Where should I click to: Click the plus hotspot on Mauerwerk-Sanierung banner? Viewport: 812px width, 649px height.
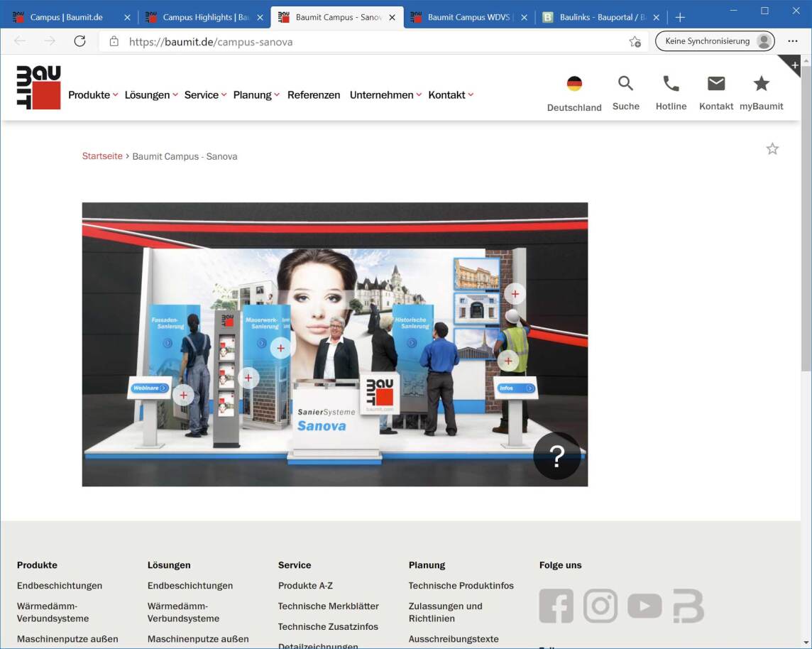(x=280, y=348)
